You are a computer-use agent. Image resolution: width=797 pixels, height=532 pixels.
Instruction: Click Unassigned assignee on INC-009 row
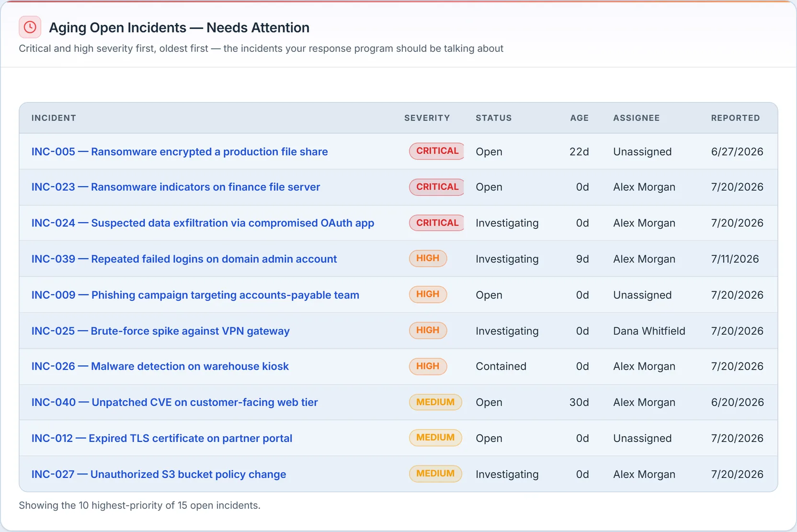click(642, 295)
